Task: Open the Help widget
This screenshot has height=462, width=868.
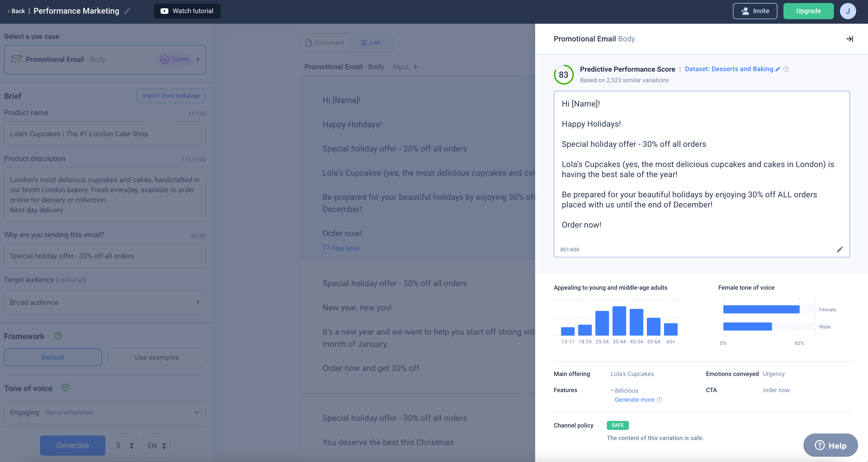Action: point(830,445)
